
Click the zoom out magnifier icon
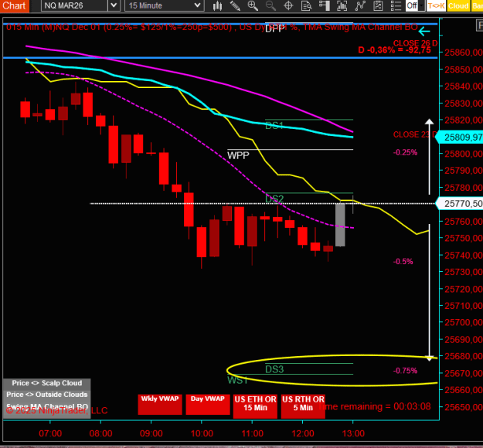(x=270, y=5)
